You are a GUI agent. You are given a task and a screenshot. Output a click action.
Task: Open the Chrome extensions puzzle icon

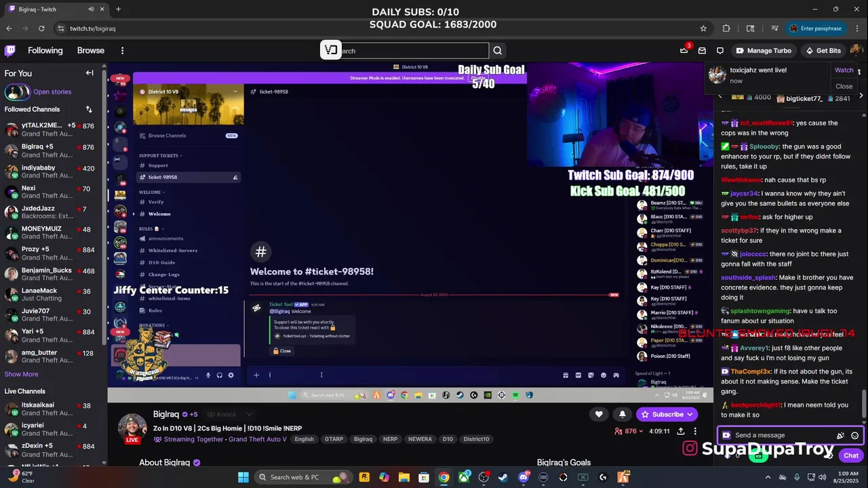coord(726,28)
